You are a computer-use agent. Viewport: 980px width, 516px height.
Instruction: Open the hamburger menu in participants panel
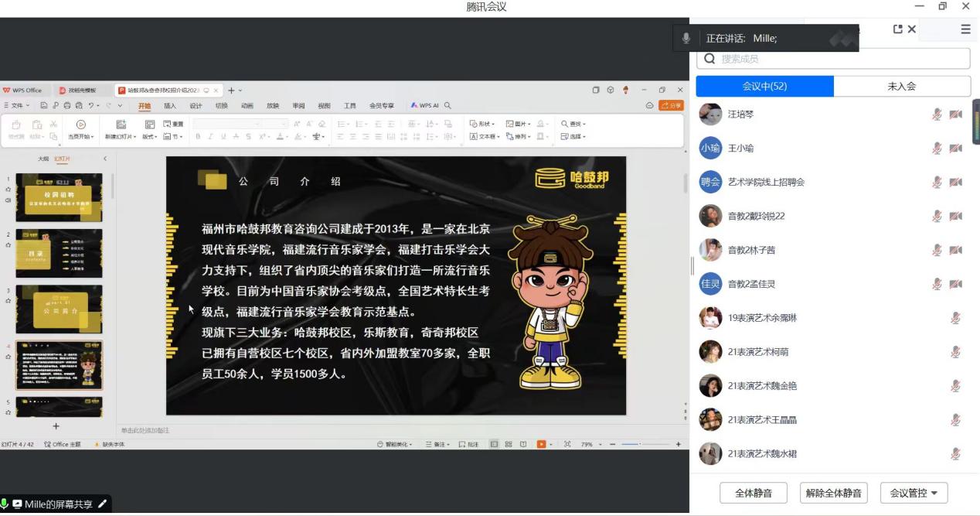(965, 29)
